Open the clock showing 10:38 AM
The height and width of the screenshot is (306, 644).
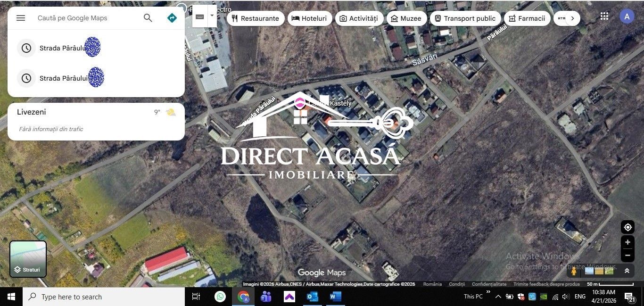pos(604,297)
